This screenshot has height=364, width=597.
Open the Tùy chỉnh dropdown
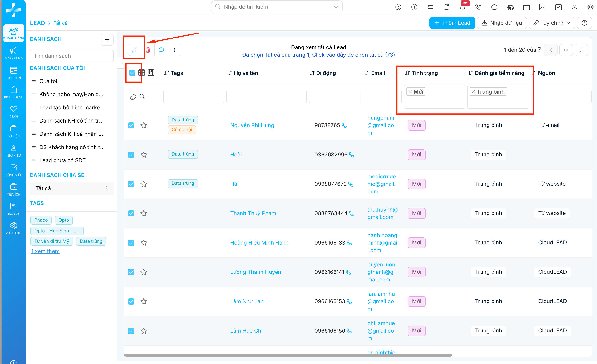point(551,23)
